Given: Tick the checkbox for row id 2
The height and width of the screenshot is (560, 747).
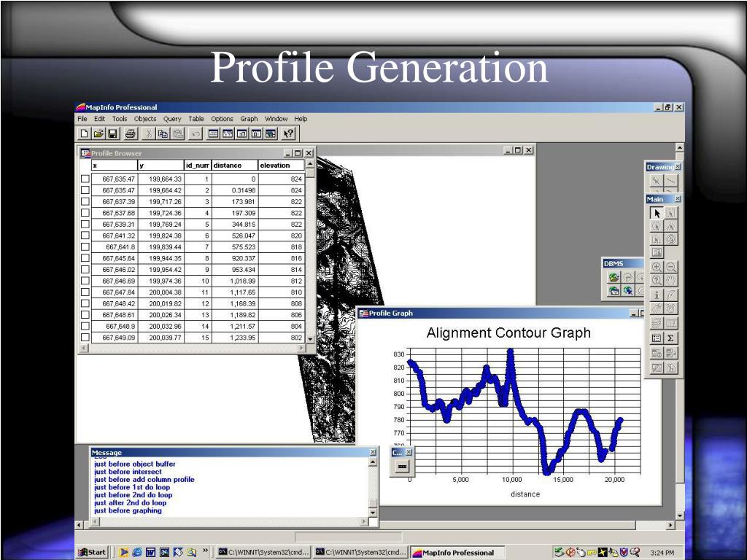Looking at the screenshot, I should [85, 190].
